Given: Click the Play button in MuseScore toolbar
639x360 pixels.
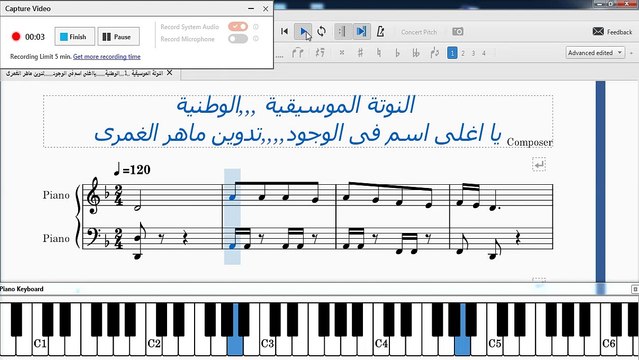Looking at the screenshot, I should pyautogui.click(x=303, y=31).
